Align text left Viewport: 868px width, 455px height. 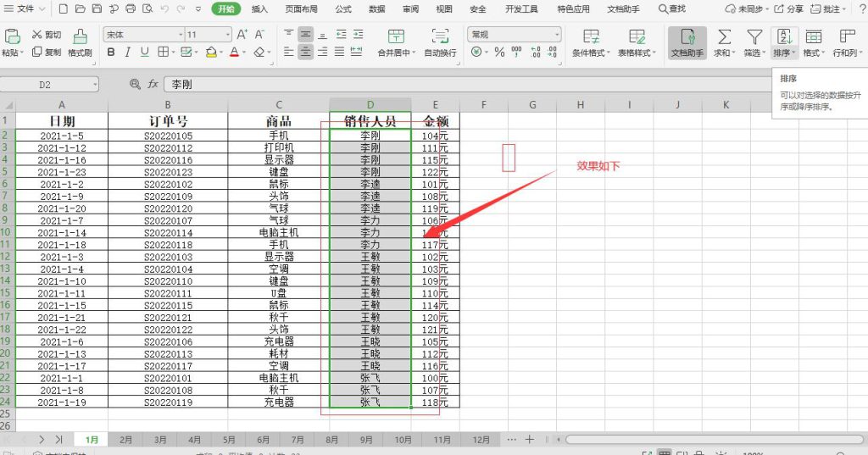[x=289, y=52]
